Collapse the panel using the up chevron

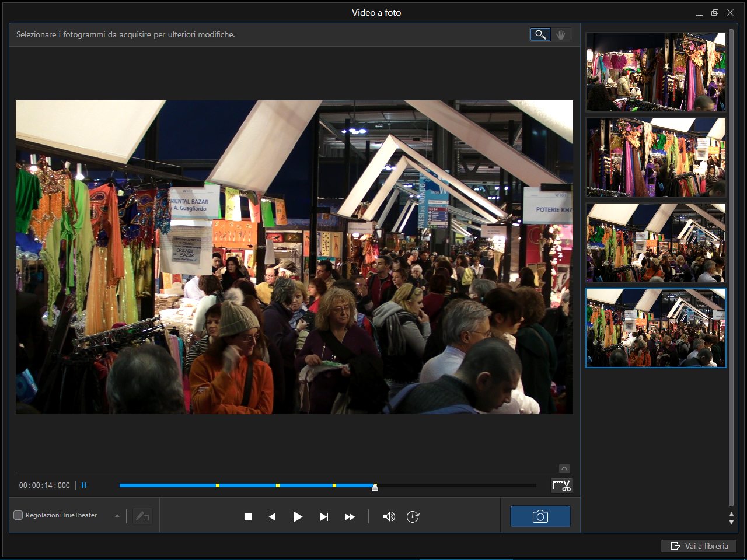tap(564, 468)
